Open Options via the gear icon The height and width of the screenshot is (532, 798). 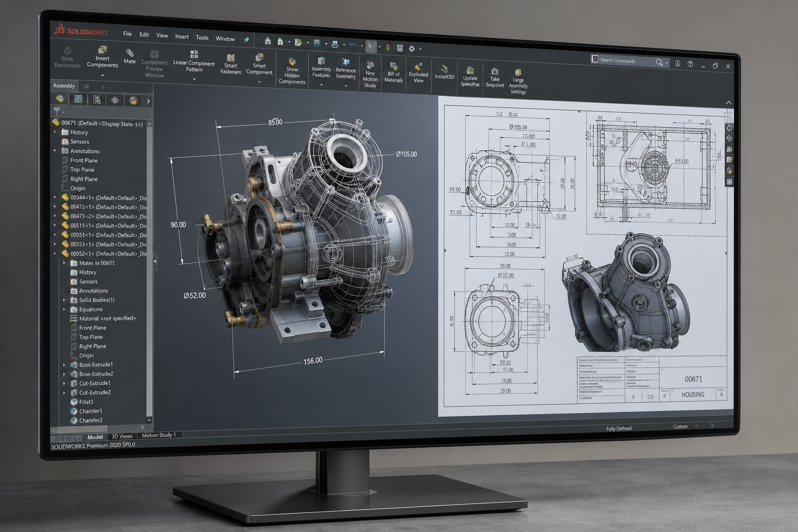(x=411, y=49)
